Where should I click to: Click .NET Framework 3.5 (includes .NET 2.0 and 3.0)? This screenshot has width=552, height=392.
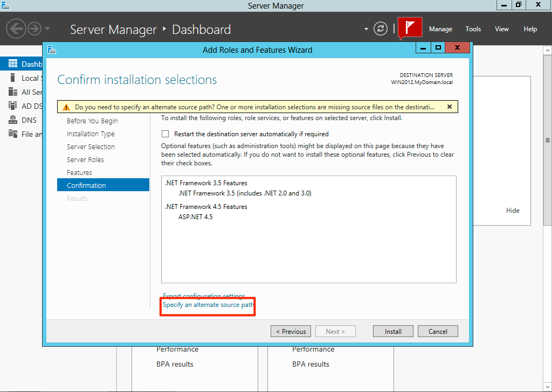click(x=245, y=193)
